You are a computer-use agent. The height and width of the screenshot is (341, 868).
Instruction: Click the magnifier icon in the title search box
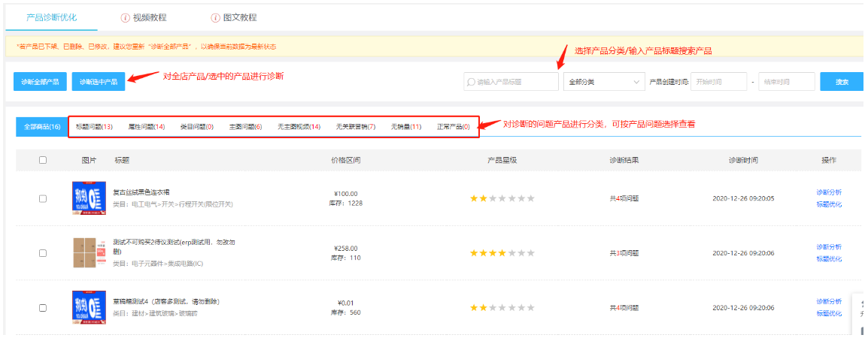[471, 82]
